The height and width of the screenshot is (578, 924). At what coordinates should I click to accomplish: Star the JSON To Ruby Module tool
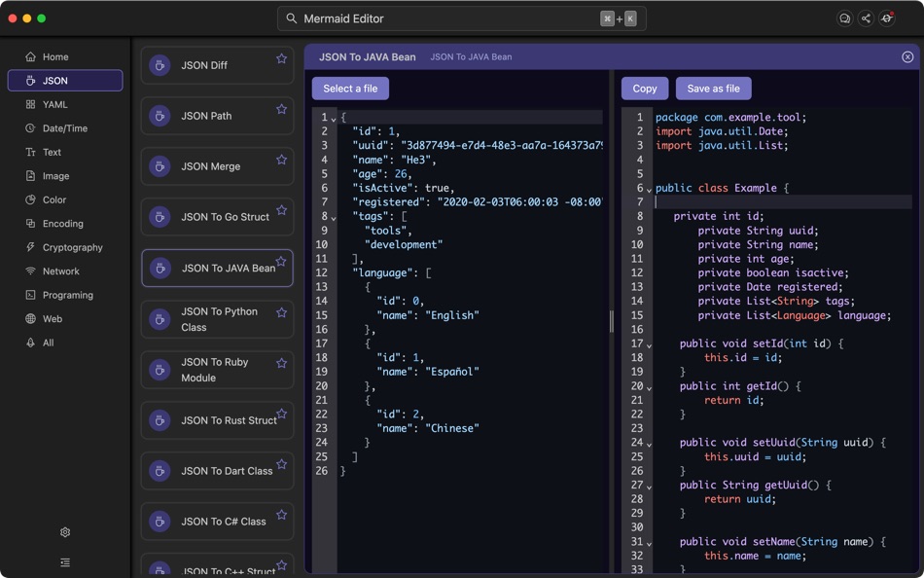tap(282, 363)
